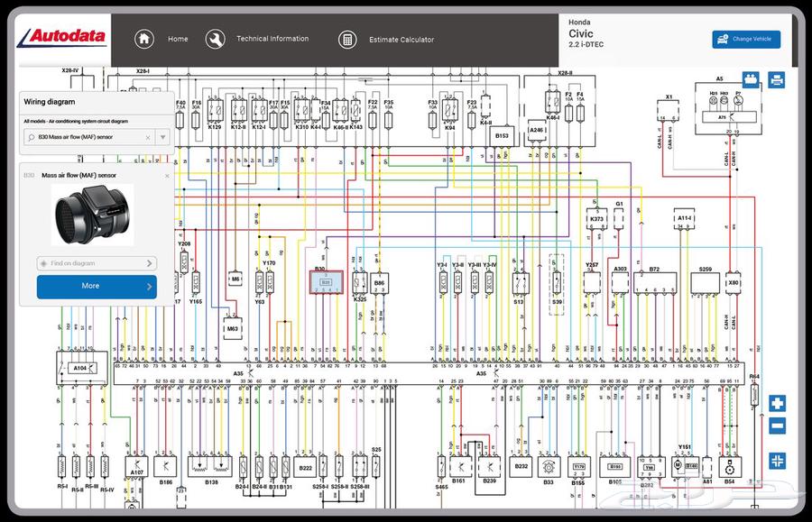Click the More button
This screenshot has height=522, width=812.
(97, 286)
